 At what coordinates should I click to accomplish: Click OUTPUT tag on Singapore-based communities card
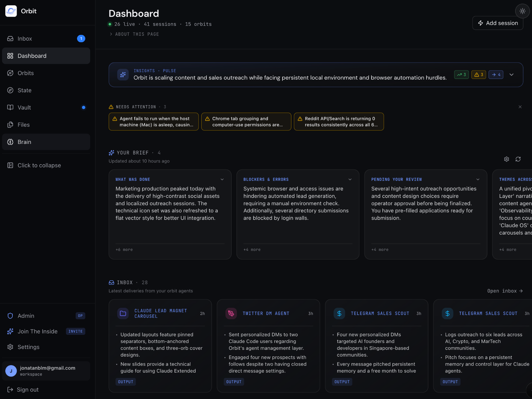pos(342,382)
